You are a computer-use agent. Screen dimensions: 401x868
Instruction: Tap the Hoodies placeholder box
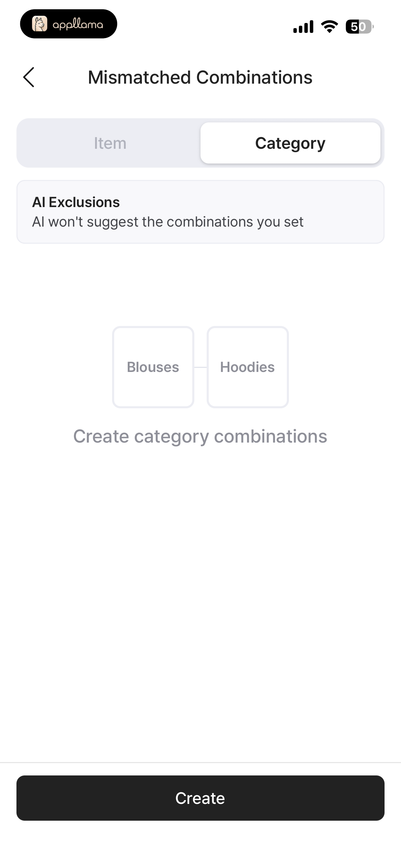pos(248,367)
